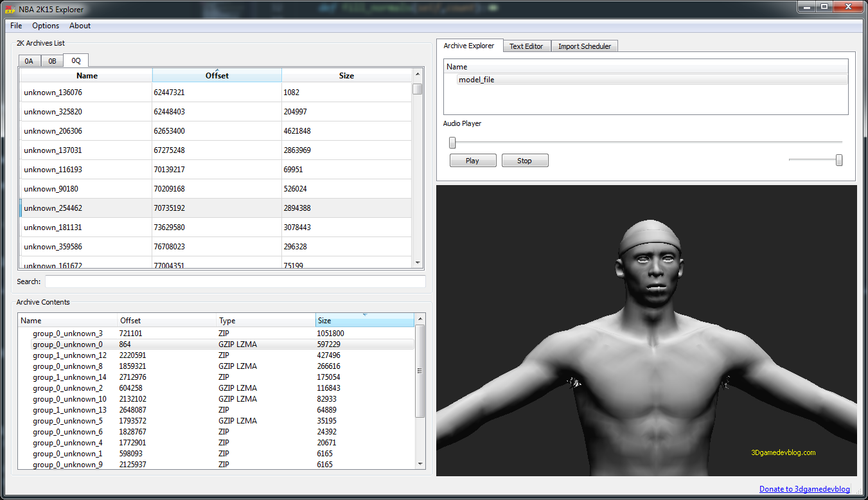Image resolution: width=868 pixels, height=500 pixels.
Task: Select model_file in Archive Explorer
Action: [476, 80]
